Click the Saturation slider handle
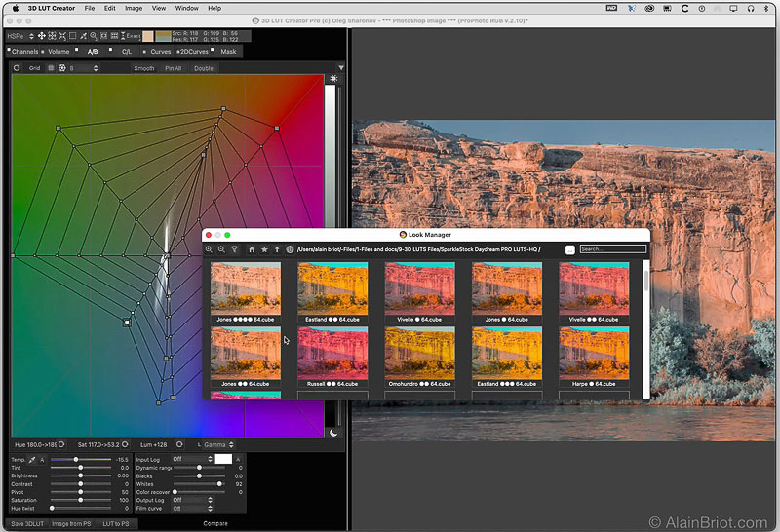This screenshot has width=780, height=532. click(80, 500)
